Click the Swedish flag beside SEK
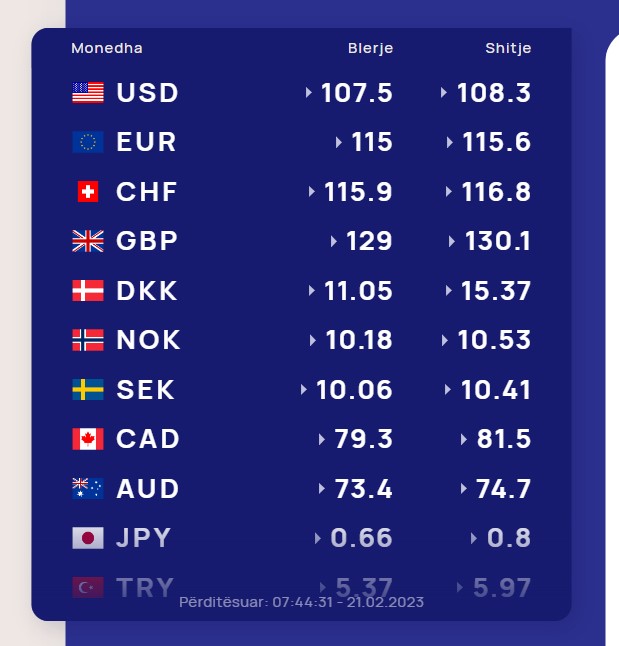Image resolution: width=619 pixels, height=646 pixels. point(88,389)
